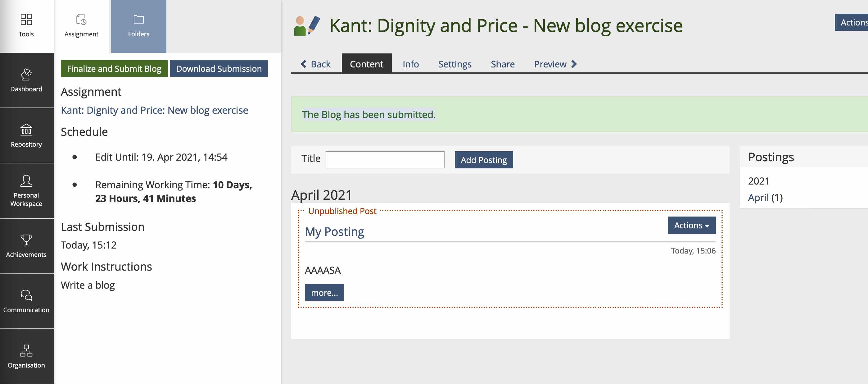Image resolution: width=868 pixels, height=384 pixels.
Task: Open the Organisation hierarchy icon
Action: tap(26, 351)
